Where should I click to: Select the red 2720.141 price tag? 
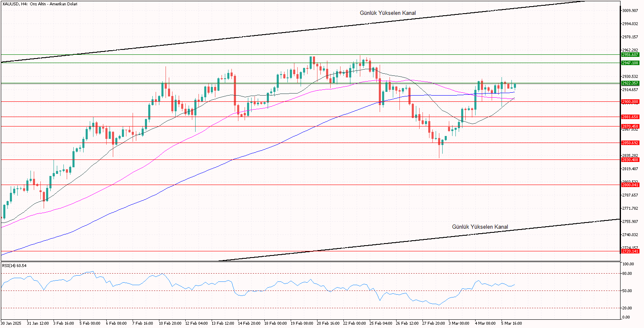[x=630, y=251]
